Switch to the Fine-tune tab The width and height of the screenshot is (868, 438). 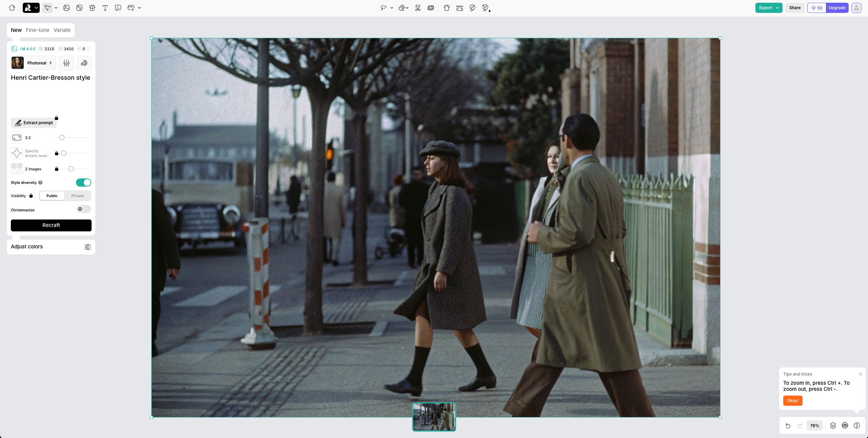(37, 30)
